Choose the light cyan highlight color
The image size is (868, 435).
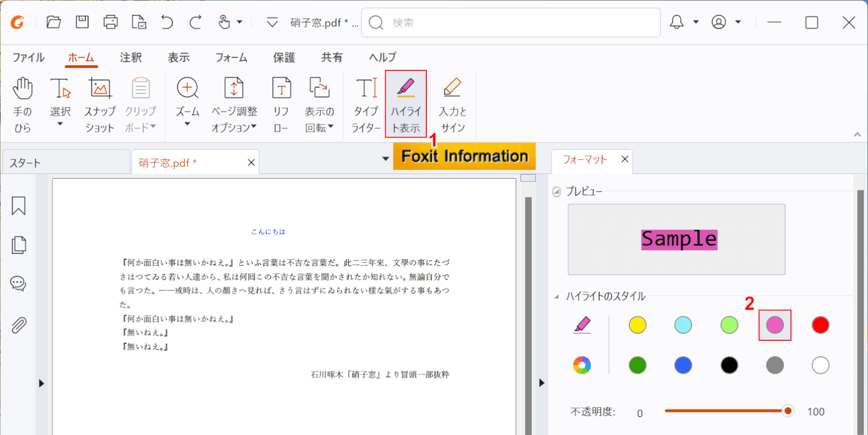click(x=683, y=325)
